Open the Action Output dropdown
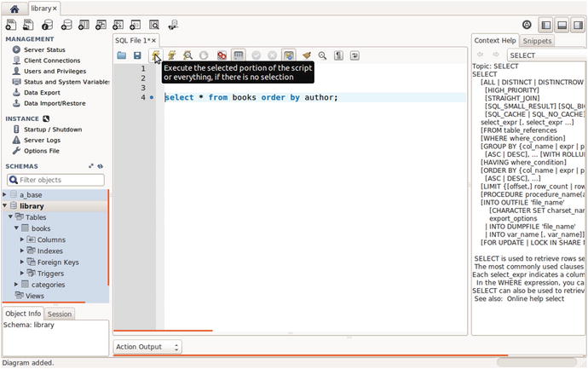Screen dimensions: 588x369 click(x=147, y=347)
